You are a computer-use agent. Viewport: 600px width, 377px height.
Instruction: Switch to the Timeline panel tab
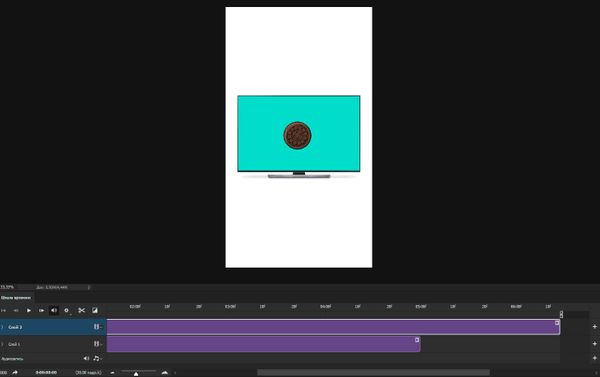pyautogui.click(x=16, y=297)
